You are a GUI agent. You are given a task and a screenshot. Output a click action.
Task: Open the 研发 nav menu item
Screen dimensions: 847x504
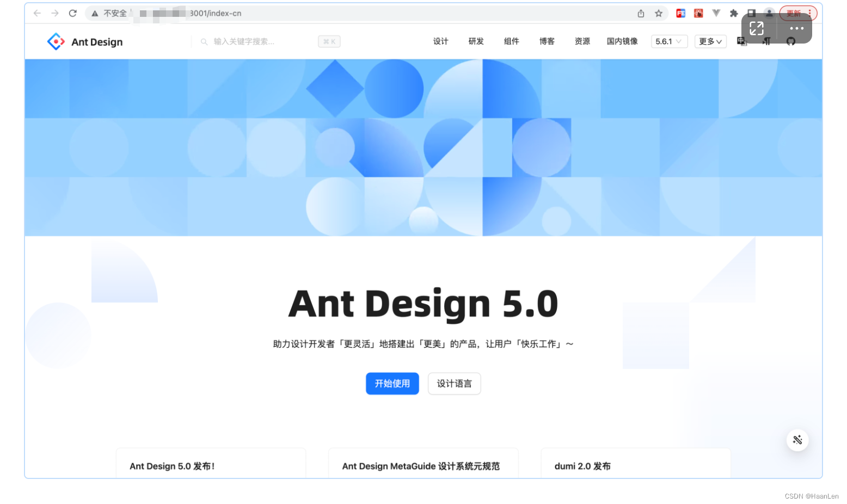pyautogui.click(x=476, y=41)
